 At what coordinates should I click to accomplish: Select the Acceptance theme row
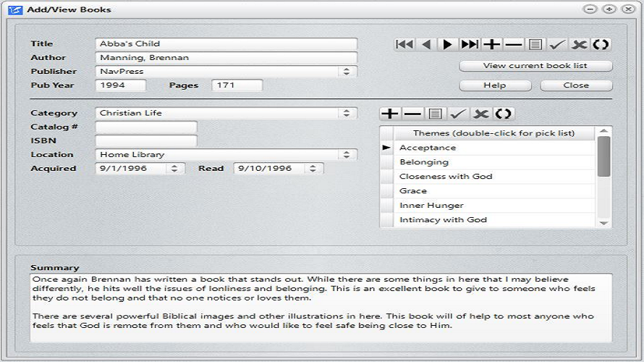[494, 148]
